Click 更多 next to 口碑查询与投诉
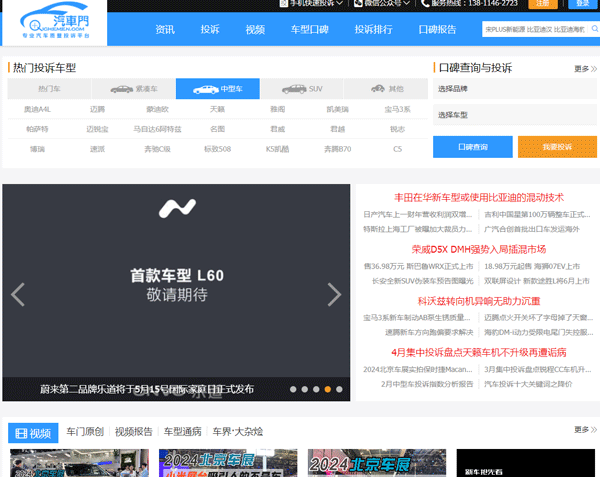This screenshot has height=477, width=600. coord(585,69)
